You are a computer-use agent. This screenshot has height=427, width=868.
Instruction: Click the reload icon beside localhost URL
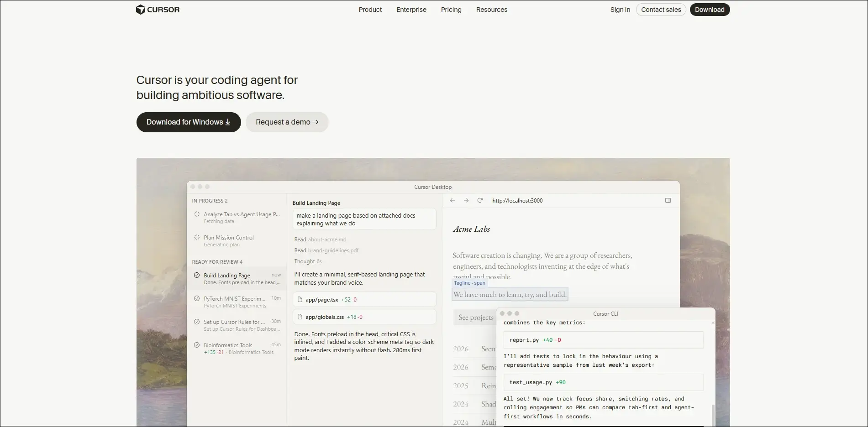click(480, 200)
